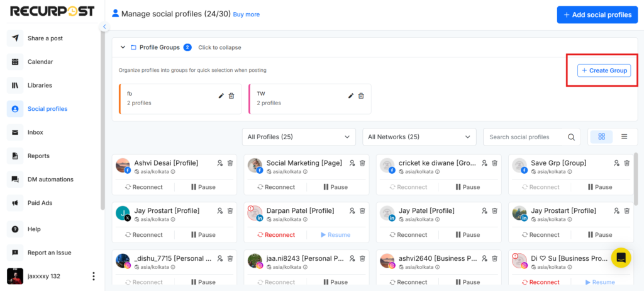Click the RecurPost logo

click(52, 11)
